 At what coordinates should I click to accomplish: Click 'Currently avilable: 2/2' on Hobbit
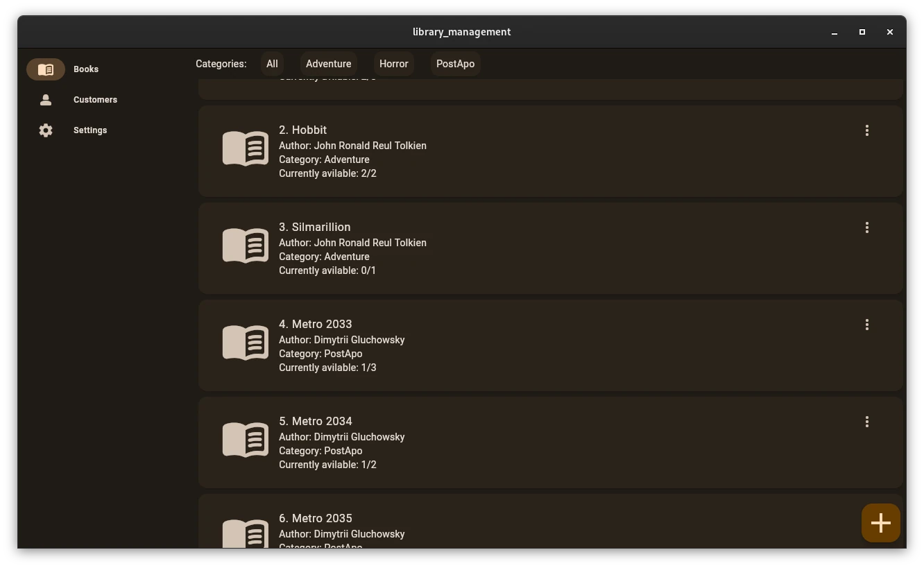[328, 173]
